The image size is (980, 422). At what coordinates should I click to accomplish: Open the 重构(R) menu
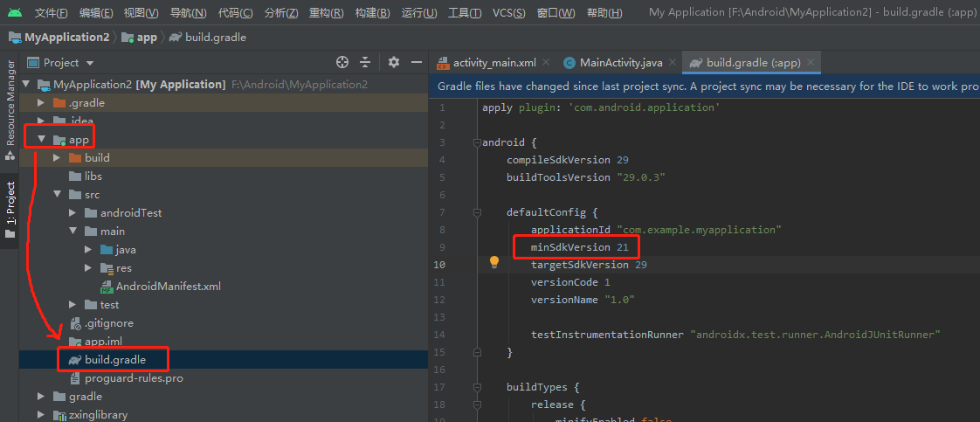pyautogui.click(x=327, y=13)
